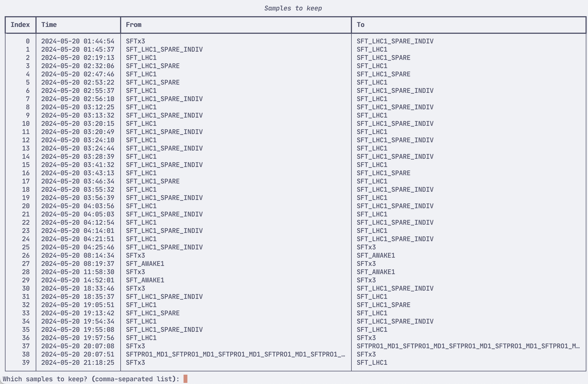Click SFT_AWAKE1 in the To column of row 26
The height and width of the screenshot is (384, 588).
[x=376, y=255]
